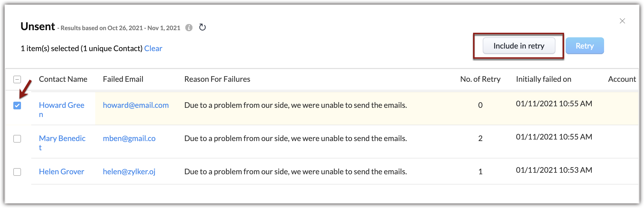Click the info icon beside date range
This screenshot has width=644, height=208.
coord(189,28)
